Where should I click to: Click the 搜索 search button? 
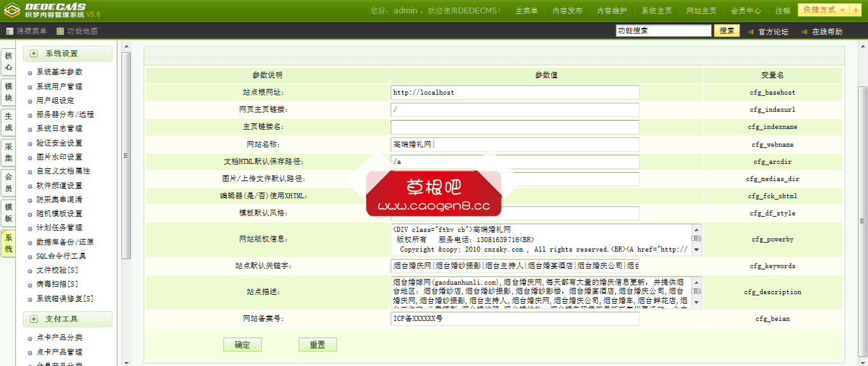[726, 30]
